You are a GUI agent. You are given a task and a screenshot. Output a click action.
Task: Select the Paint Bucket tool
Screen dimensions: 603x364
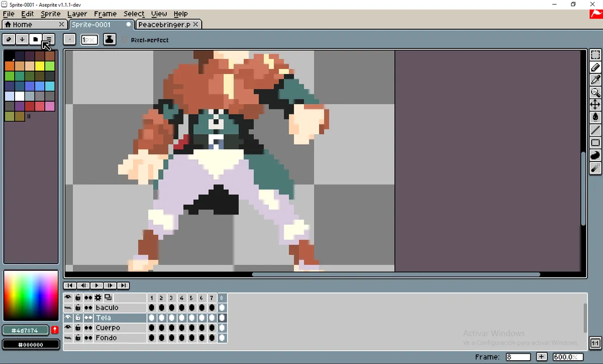(x=595, y=117)
